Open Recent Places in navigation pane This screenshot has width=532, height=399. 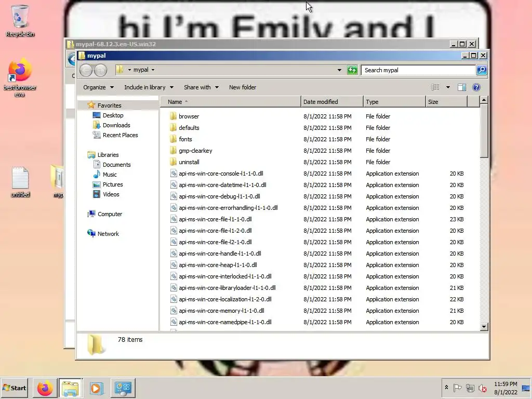tap(120, 135)
